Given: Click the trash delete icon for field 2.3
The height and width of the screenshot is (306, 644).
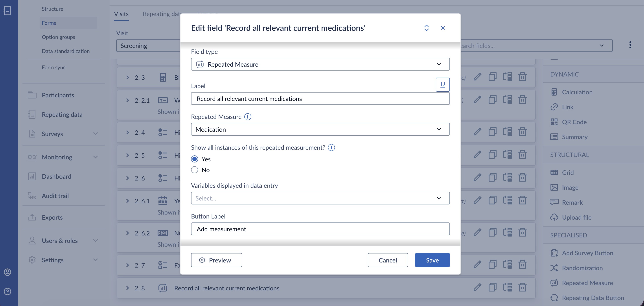Looking at the screenshot, I should (x=522, y=76).
